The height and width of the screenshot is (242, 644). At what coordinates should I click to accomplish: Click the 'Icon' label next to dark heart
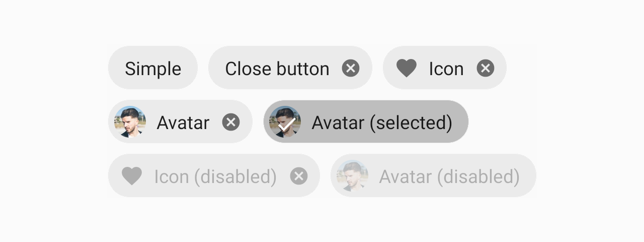tap(446, 69)
